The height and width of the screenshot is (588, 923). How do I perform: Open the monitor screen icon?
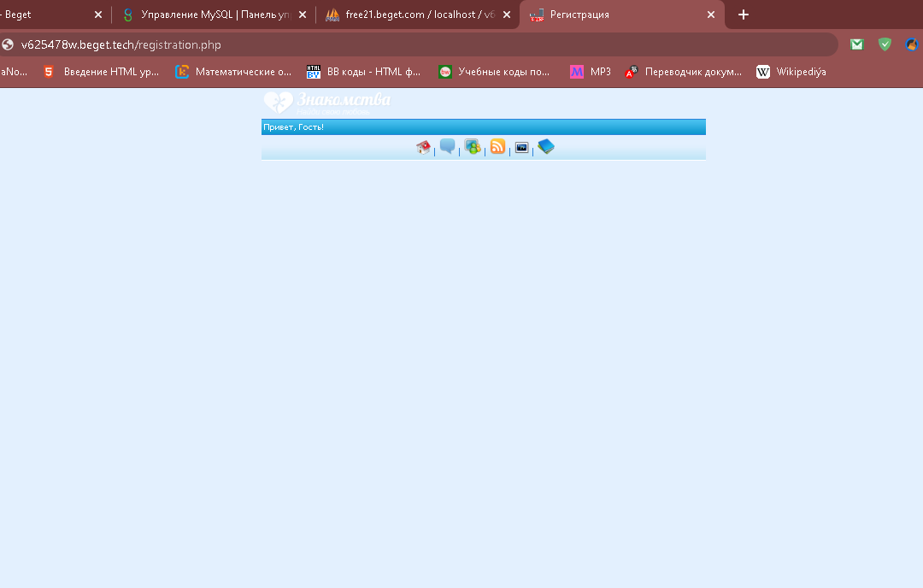tap(521, 147)
